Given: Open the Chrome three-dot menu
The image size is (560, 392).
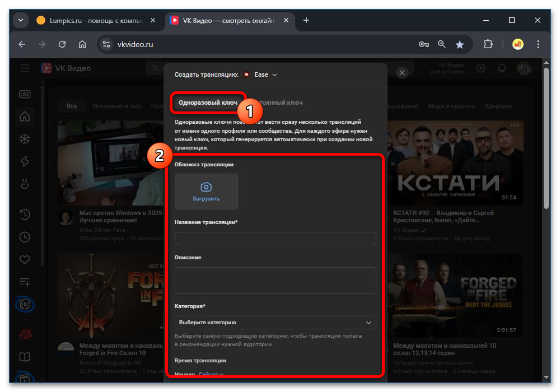Looking at the screenshot, I should pyautogui.click(x=538, y=44).
